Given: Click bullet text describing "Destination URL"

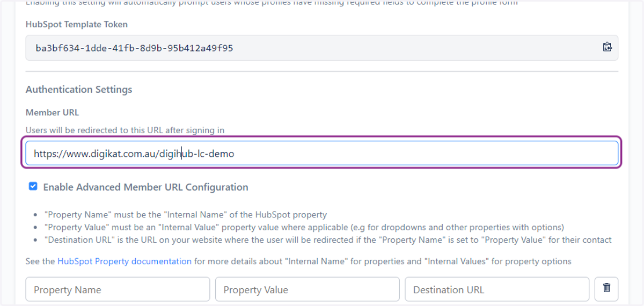Looking at the screenshot, I should pyautogui.click(x=328, y=240).
